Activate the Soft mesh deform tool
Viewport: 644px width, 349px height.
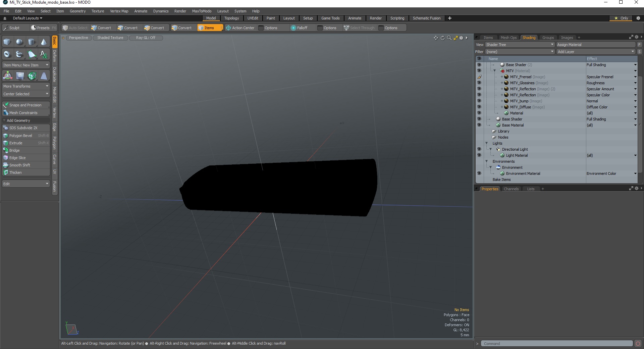[20, 76]
